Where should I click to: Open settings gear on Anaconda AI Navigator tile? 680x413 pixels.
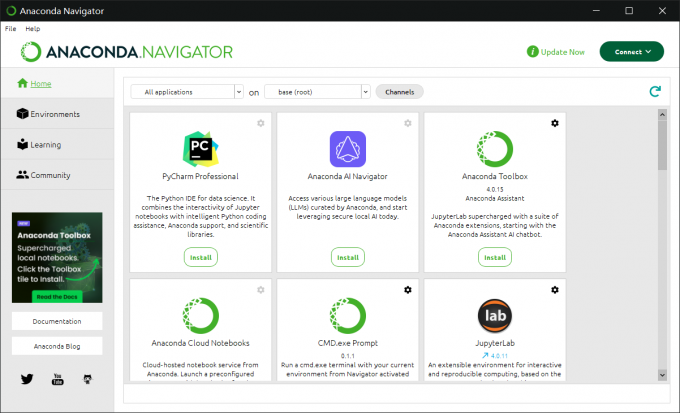tap(408, 123)
